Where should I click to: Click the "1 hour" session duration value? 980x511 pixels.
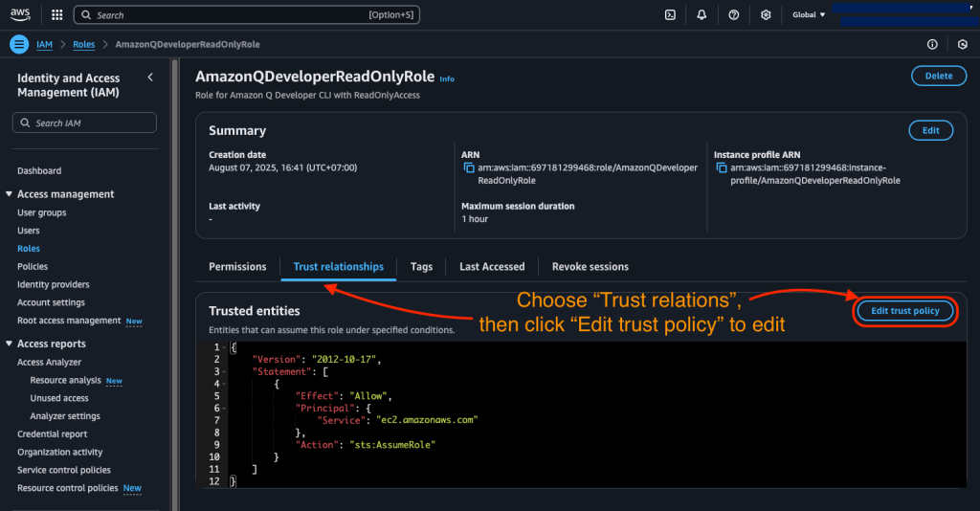click(475, 219)
